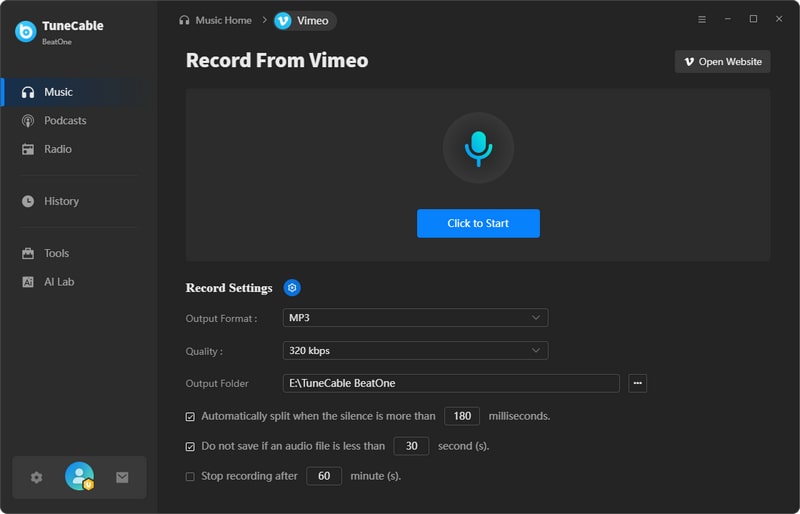Image resolution: width=800 pixels, height=514 pixels.
Task: Click the 180 milliseconds input field
Action: pos(462,417)
